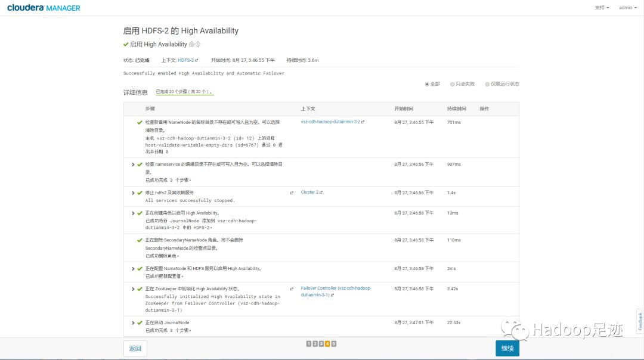Click green checkmark of 正在启动 JournalNode step
Viewport: 644px width, 360px height.
(x=140, y=323)
